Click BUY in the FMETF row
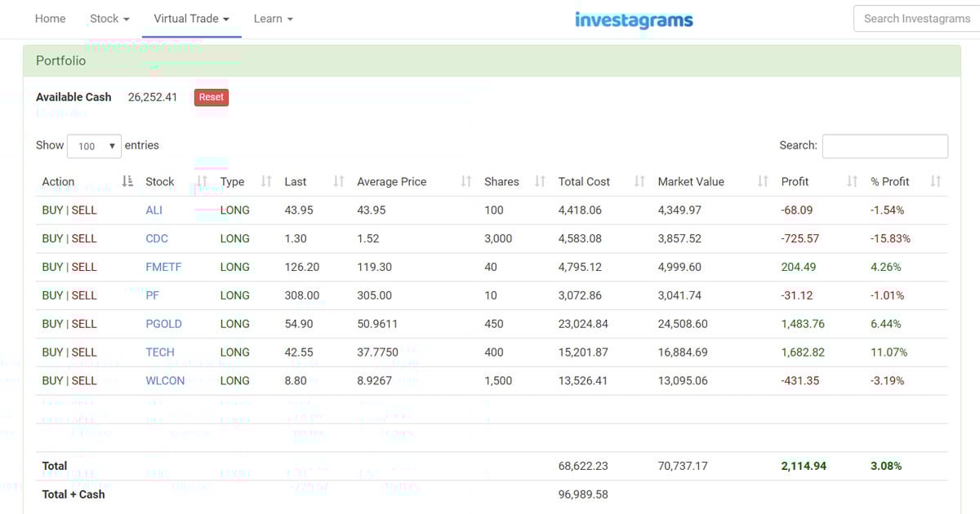Viewport: 980px width, 514px height. pyautogui.click(x=52, y=267)
